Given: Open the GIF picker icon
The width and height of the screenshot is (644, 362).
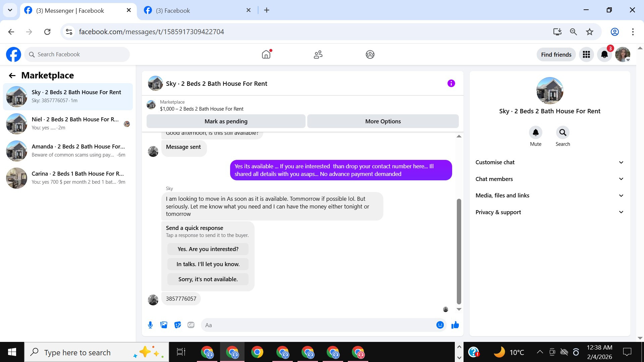Looking at the screenshot, I should click(191, 325).
